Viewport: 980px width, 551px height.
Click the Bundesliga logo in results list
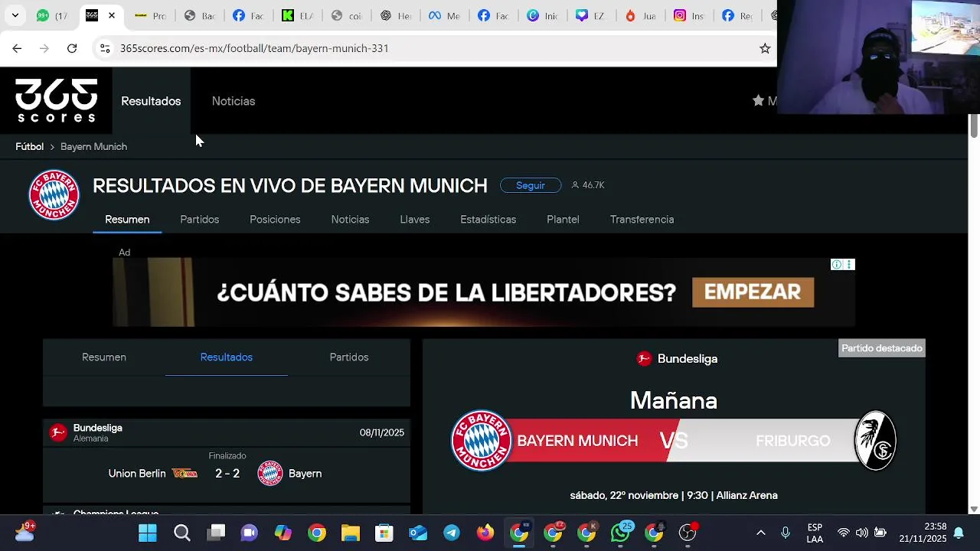pos(58,432)
